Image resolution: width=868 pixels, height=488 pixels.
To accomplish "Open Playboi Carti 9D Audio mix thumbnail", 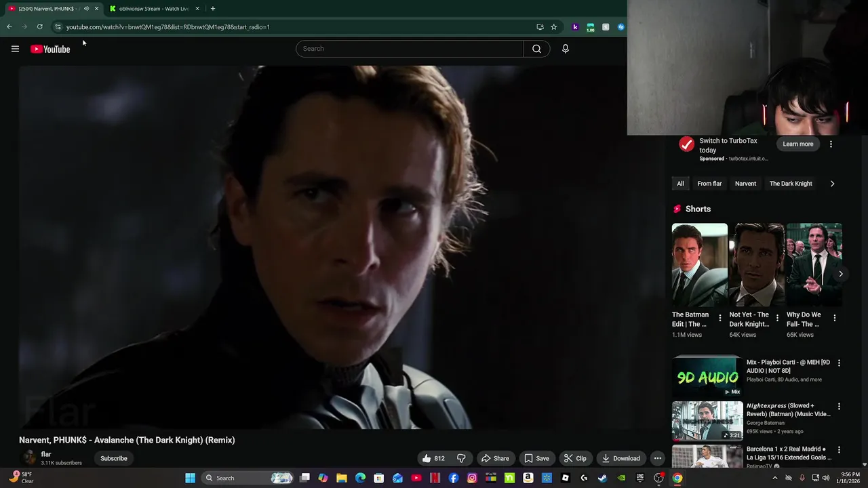I will (707, 376).
